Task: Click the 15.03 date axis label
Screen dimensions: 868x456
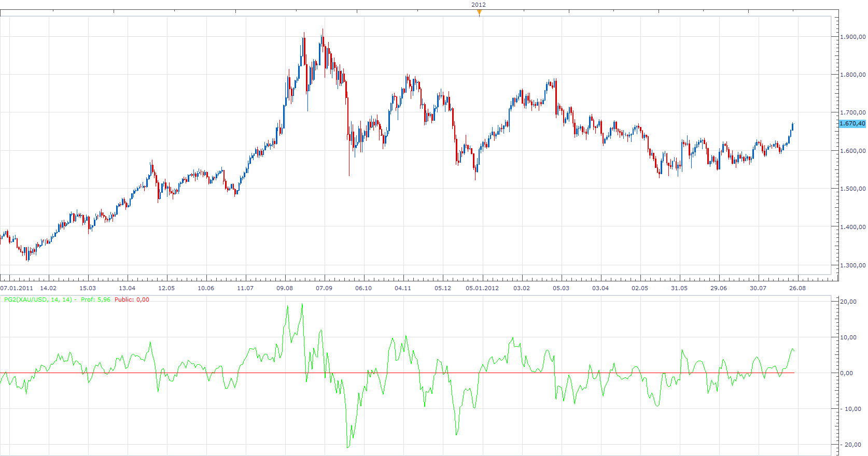Action: [x=88, y=288]
